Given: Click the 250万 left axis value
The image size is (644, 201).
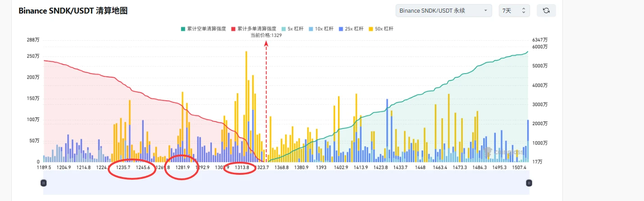Looking at the screenshot, I should 33,56.
